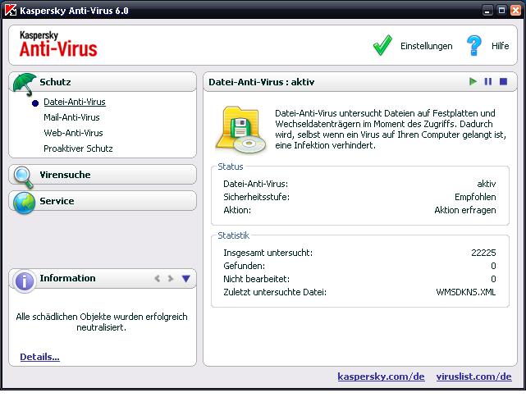Viewport: 526px width, 420px height.
Task: Click the 'aktiv' status value
Action: click(487, 184)
